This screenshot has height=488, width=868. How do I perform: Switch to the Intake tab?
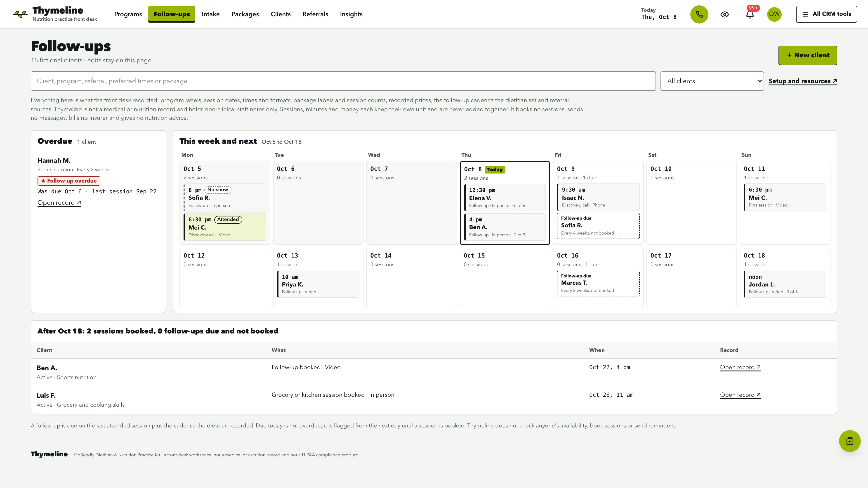211,14
